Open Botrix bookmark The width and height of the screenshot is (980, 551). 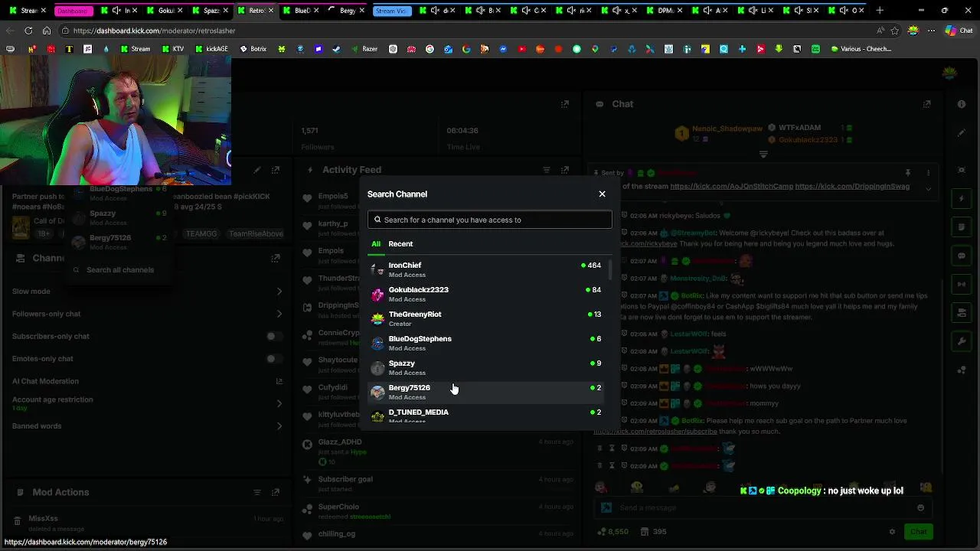click(x=253, y=49)
